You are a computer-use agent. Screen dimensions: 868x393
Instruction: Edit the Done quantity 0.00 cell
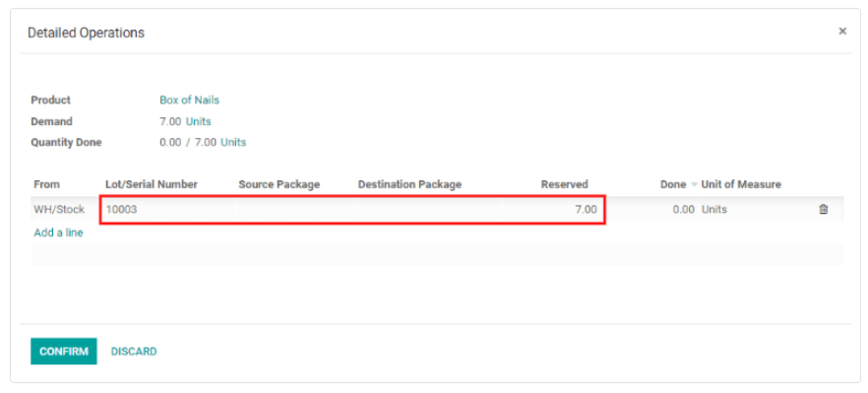click(652, 210)
